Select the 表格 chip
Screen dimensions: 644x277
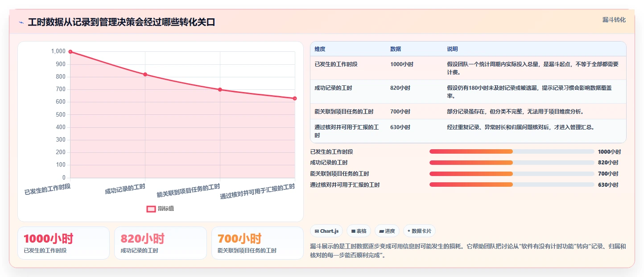pyautogui.click(x=359, y=231)
